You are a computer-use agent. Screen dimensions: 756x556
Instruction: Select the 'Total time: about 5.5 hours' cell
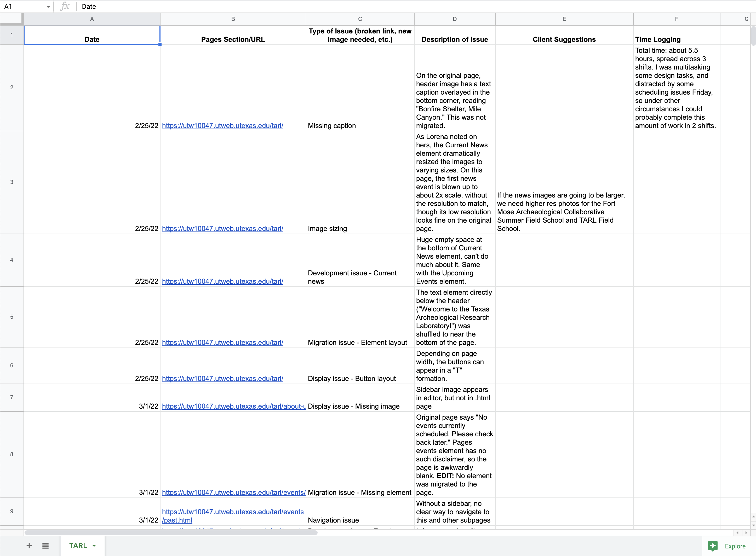[x=677, y=88]
